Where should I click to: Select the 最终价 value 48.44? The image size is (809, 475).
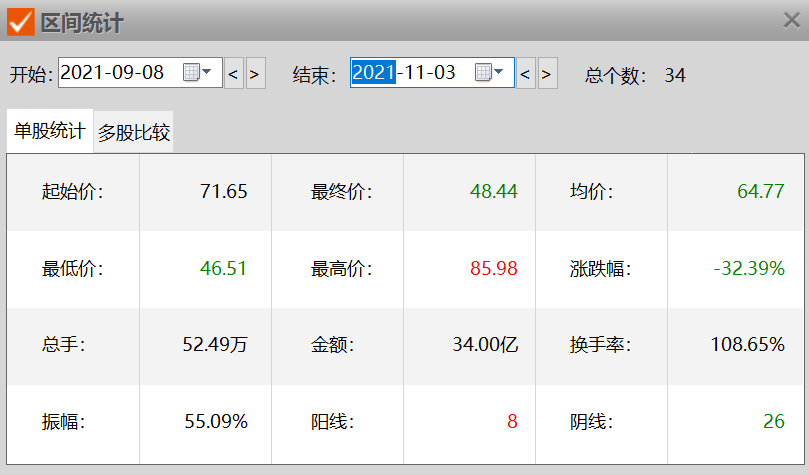pyautogui.click(x=494, y=191)
